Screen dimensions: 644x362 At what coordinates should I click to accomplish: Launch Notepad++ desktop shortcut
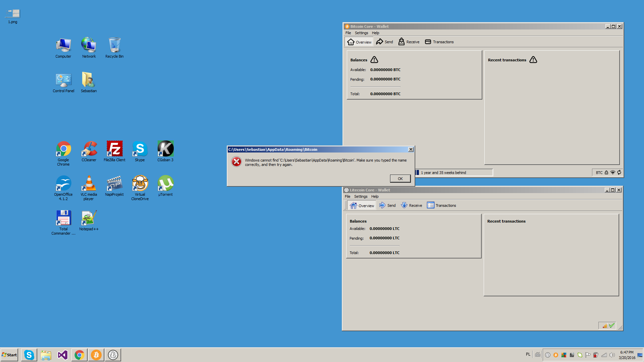click(89, 221)
